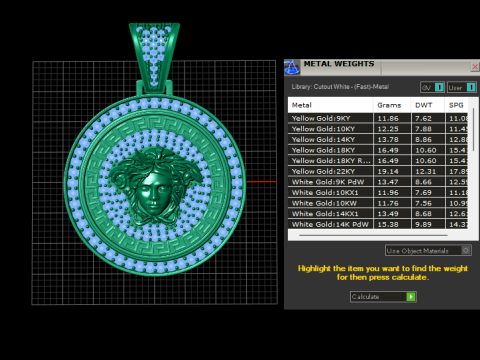The image size is (480, 360).
Task: Select the White Gold:14KX1 row
Action: tap(378, 214)
